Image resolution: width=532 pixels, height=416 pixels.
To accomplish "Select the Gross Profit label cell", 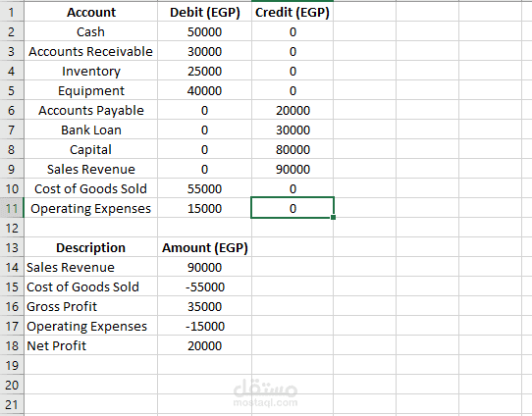I will (91, 306).
